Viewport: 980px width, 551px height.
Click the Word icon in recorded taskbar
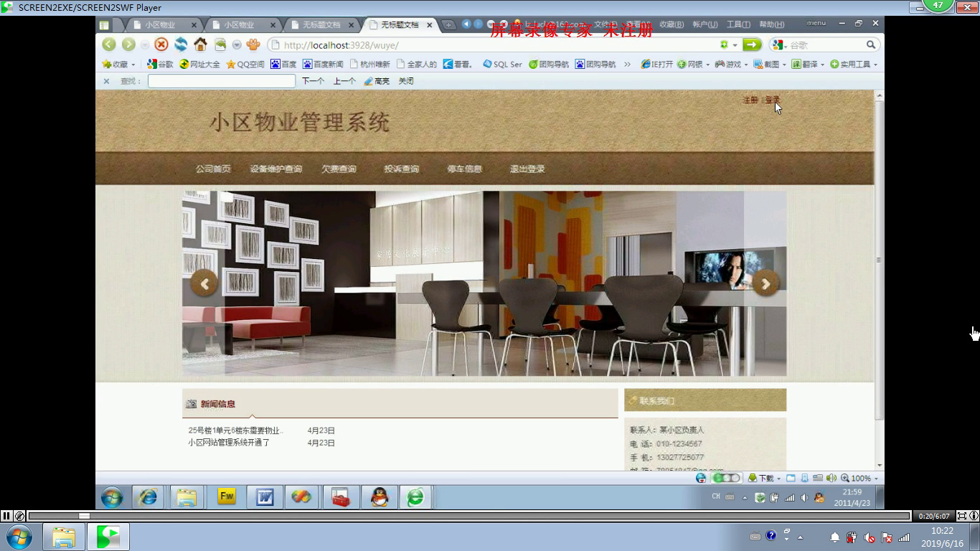tap(265, 496)
